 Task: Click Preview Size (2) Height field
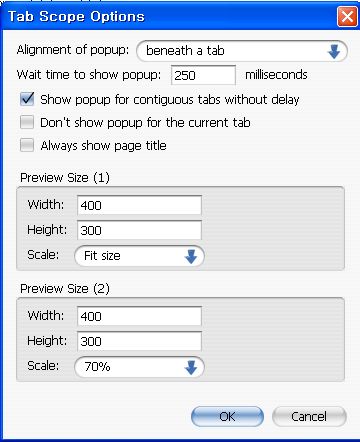[x=139, y=341]
